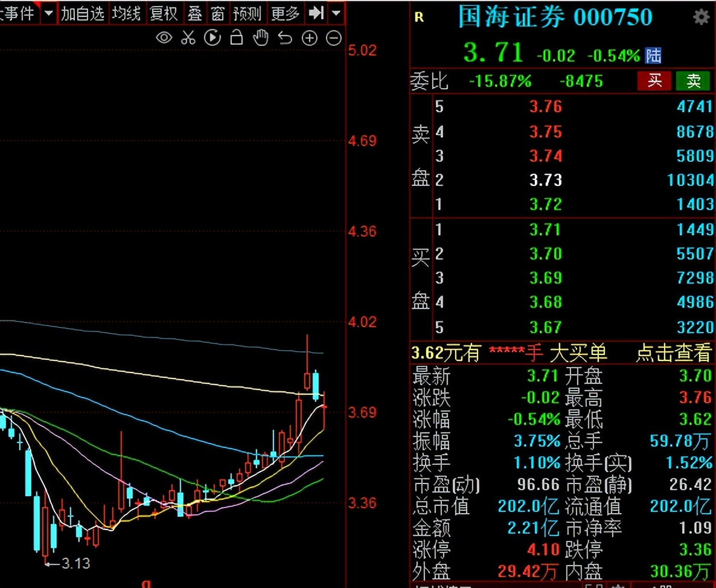Open the 预测 forecast toolbar item
Image resolution: width=716 pixels, height=588 pixels.
point(247,14)
